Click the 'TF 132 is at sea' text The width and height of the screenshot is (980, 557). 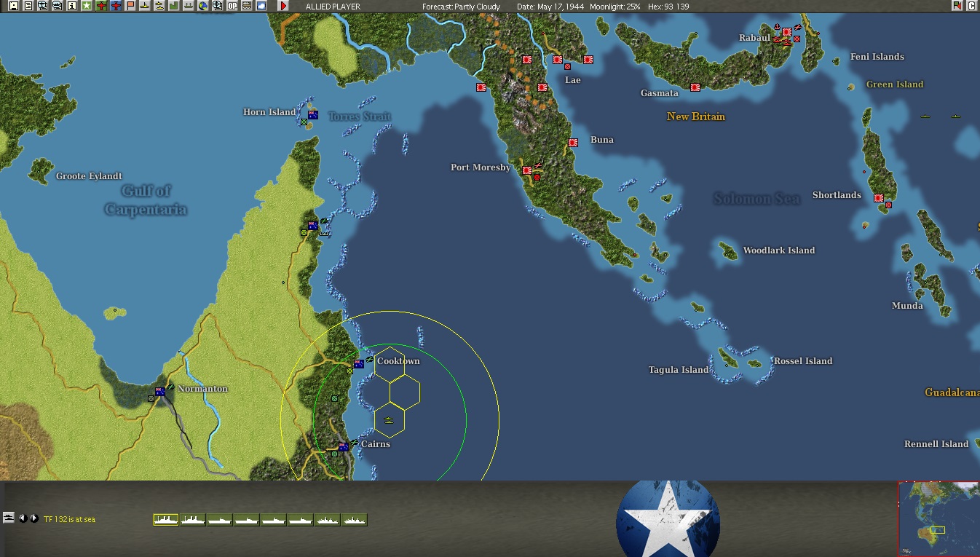69,519
